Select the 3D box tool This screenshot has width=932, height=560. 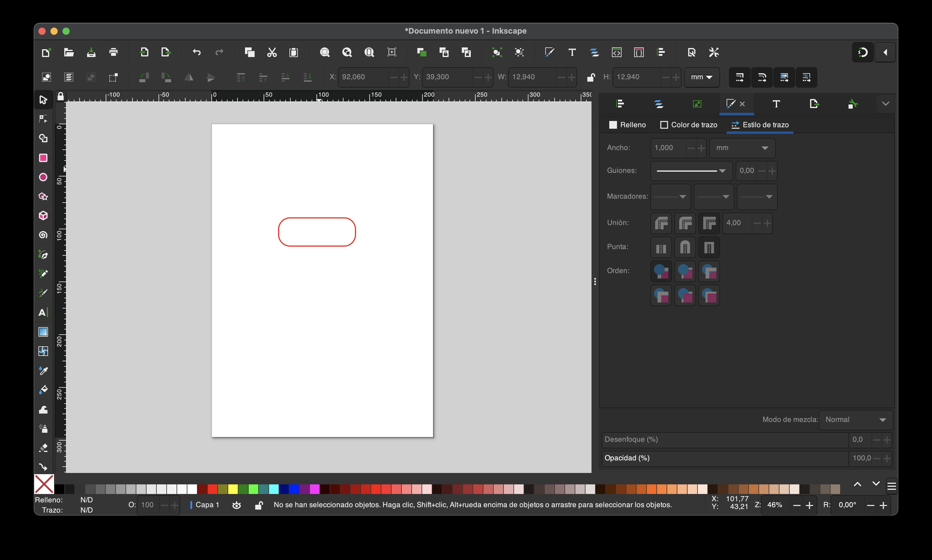43,215
